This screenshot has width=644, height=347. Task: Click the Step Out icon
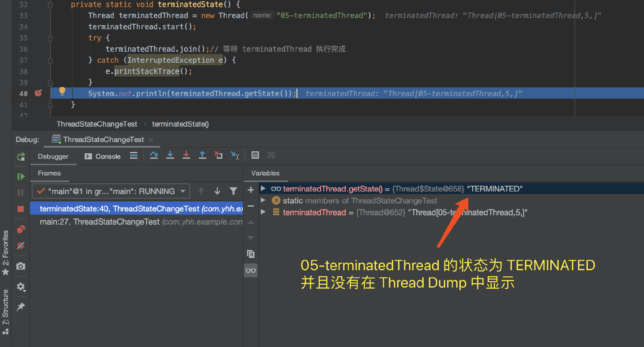(202, 156)
